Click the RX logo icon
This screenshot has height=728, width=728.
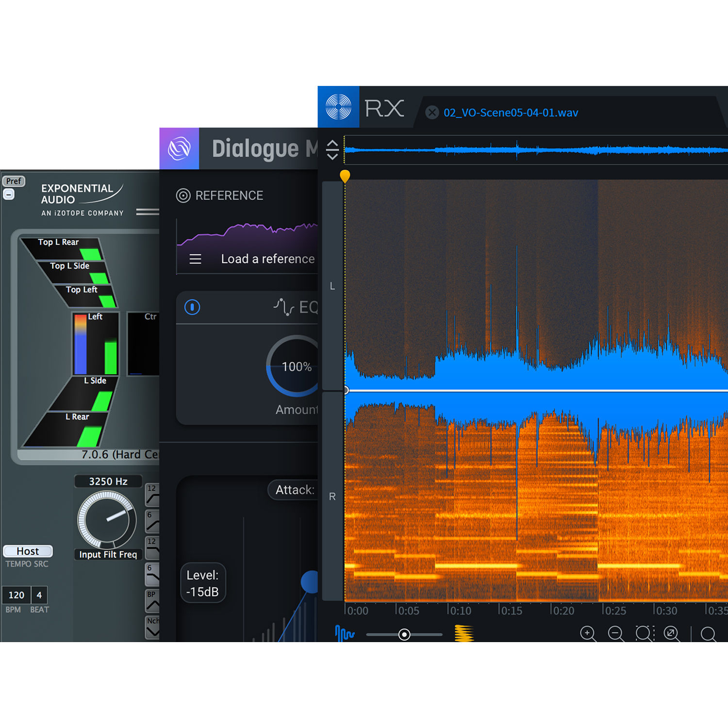[x=338, y=107]
